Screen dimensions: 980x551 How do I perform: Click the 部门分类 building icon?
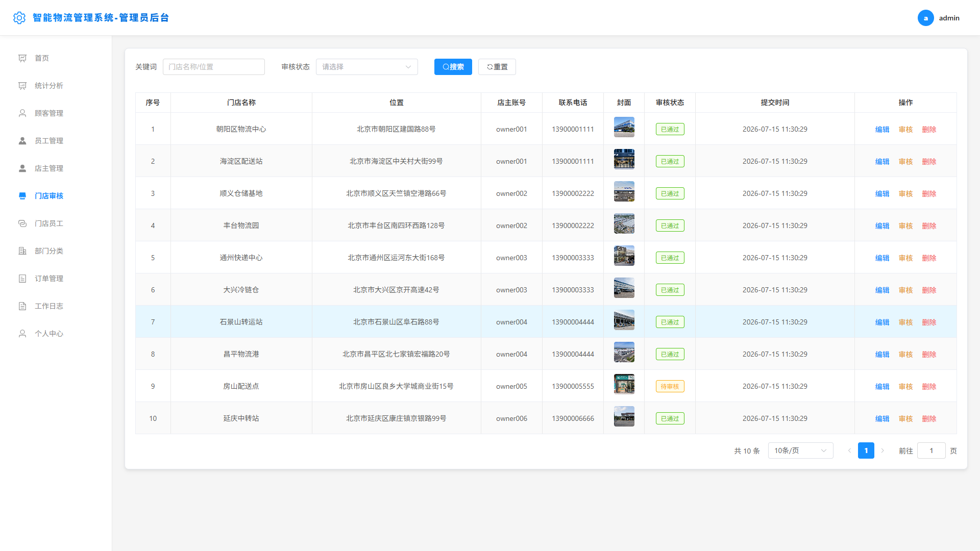pyautogui.click(x=22, y=251)
